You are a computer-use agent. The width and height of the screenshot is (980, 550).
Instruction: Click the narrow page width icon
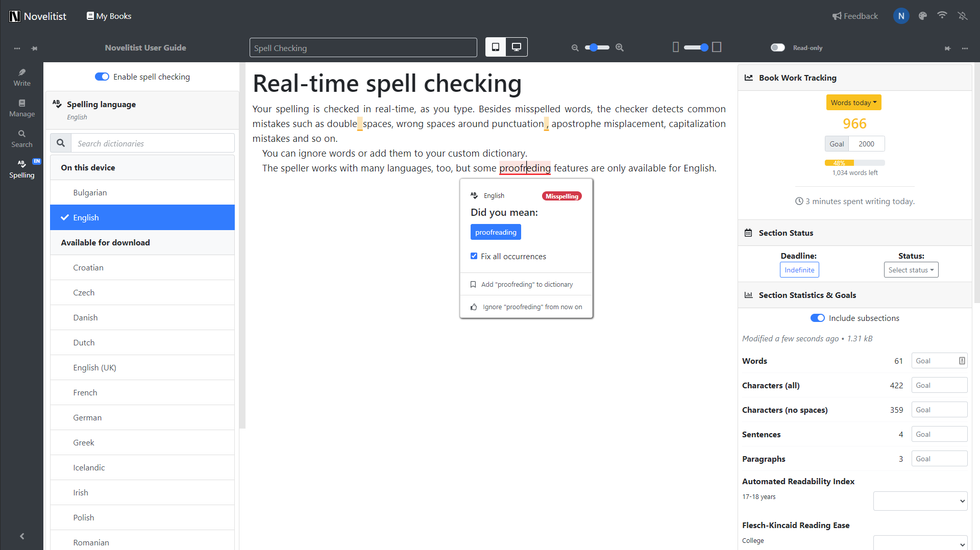pos(676,47)
